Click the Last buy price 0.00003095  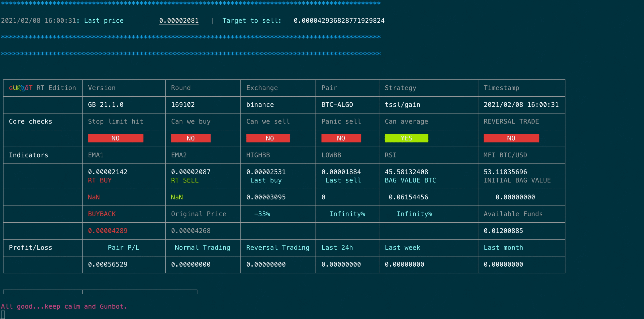[266, 197]
